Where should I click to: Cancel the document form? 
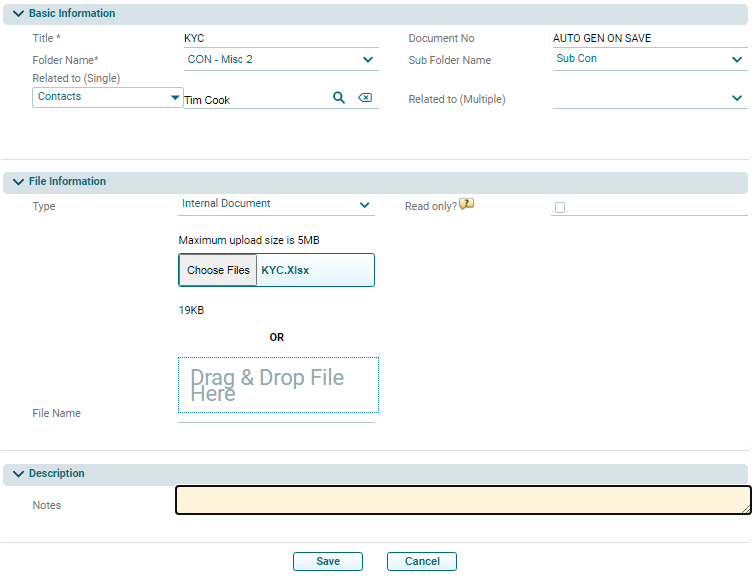(422, 562)
